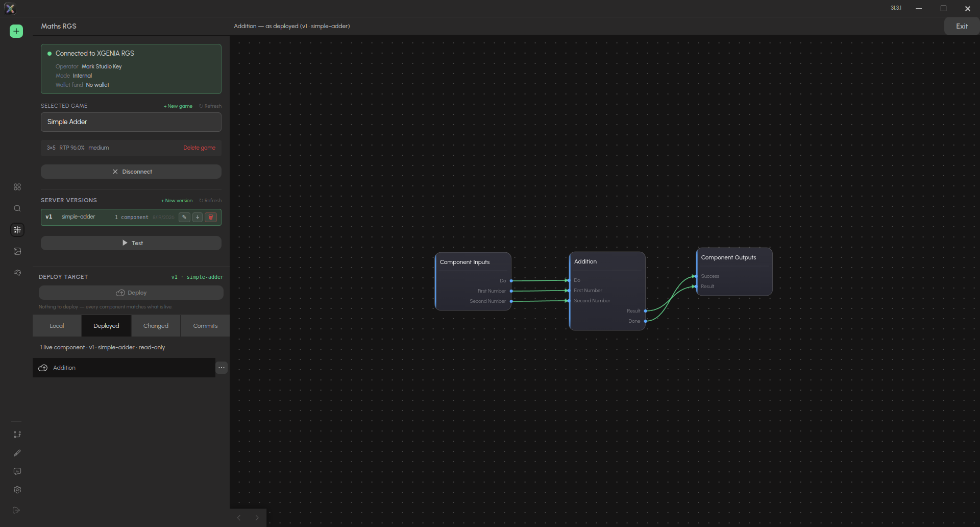The width and height of the screenshot is (980, 527).
Task: Click the Deploy button
Action: [131, 293]
